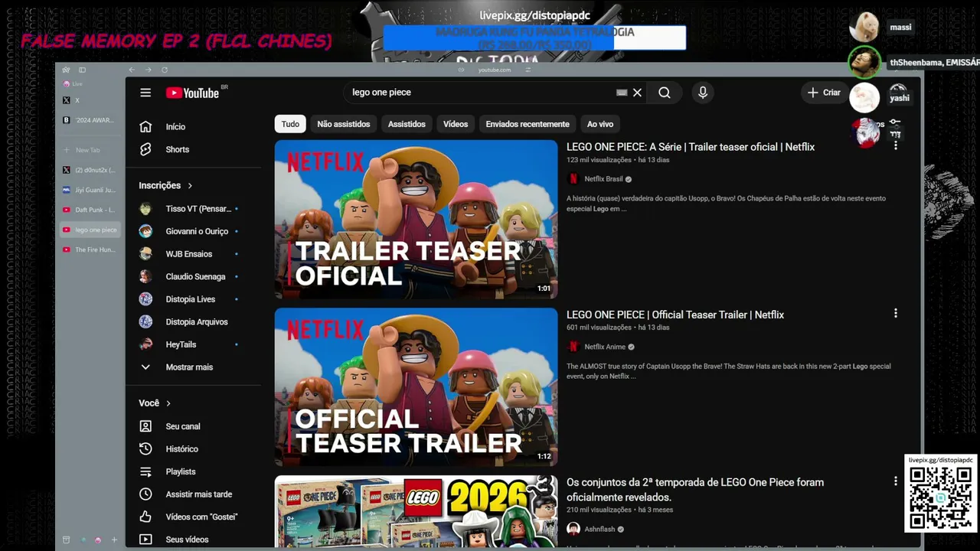Play the OFFICIAL TEASER TRAILER thumbnail
The width and height of the screenshot is (980, 551).
[x=416, y=387]
